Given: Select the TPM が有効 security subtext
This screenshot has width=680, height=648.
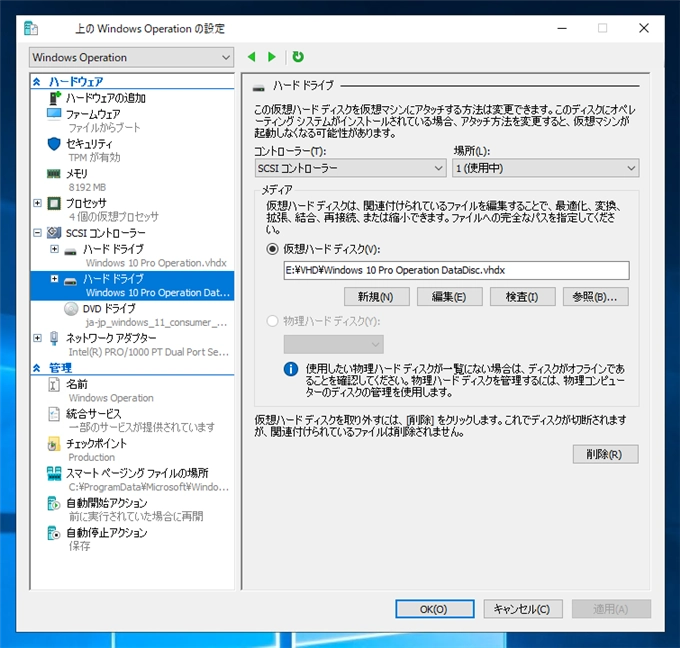Looking at the screenshot, I should click(94, 157).
